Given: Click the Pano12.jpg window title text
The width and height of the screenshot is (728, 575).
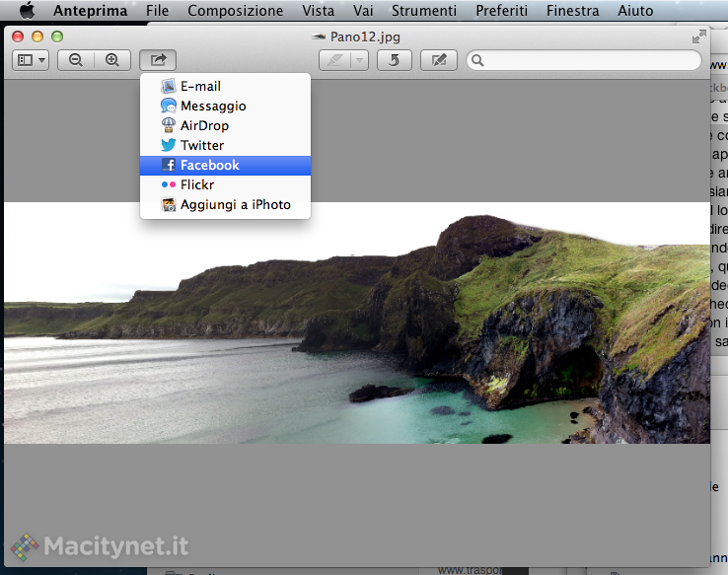Looking at the screenshot, I should [x=365, y=36].
